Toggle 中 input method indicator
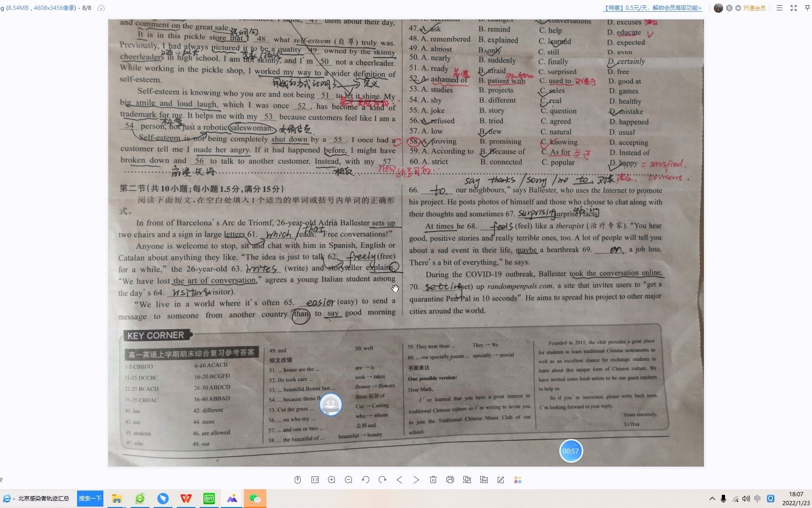The height and width of the screenshot is (508, 812). (x=757, y=499)
